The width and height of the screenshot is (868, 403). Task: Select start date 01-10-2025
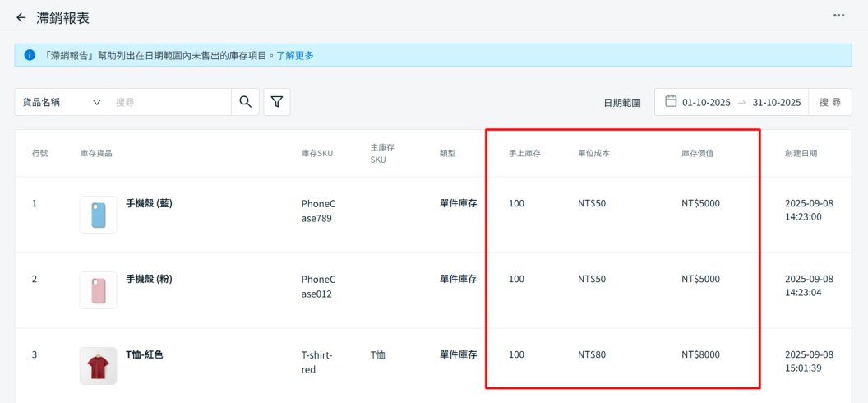(x=706, y=103)
